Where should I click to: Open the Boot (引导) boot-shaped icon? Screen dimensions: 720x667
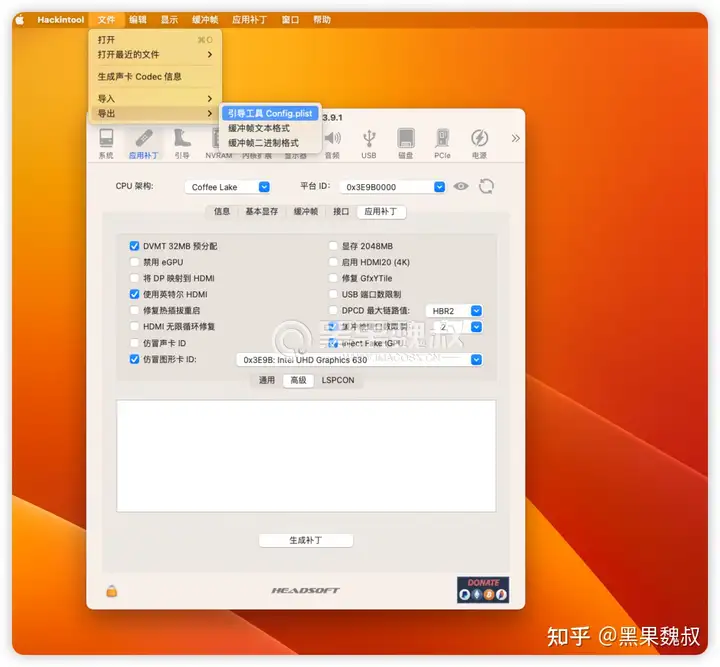coord(182,143)
